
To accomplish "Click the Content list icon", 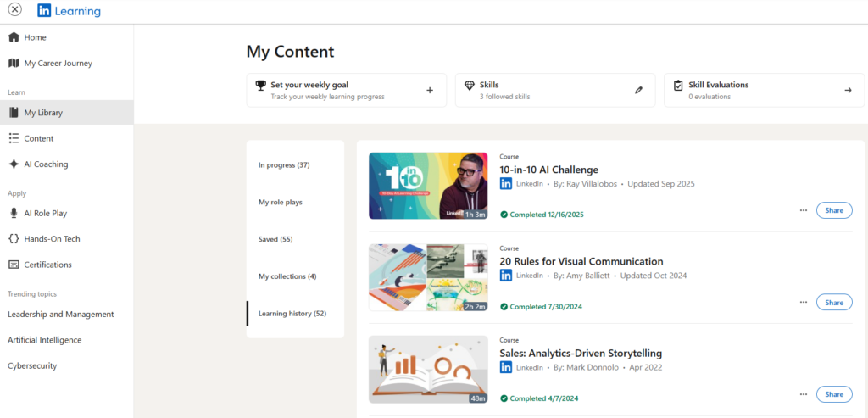I will (x=14, y=138).
